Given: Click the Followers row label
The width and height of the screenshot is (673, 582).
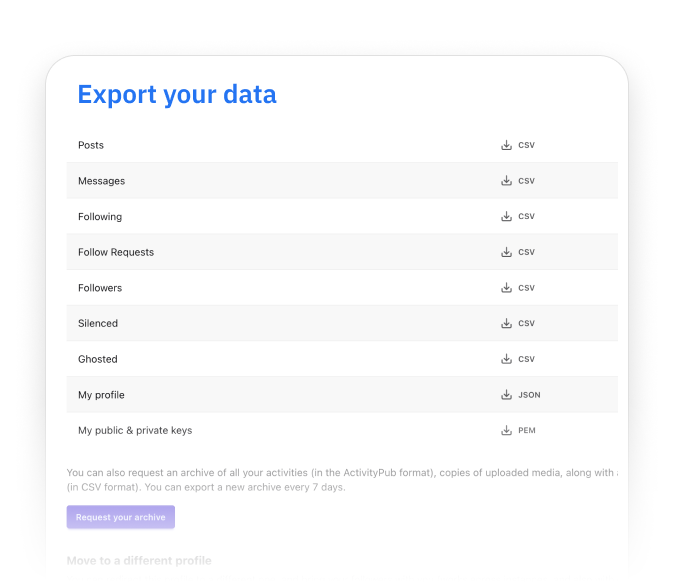Looking at the screenshot, I should point(100,288).
